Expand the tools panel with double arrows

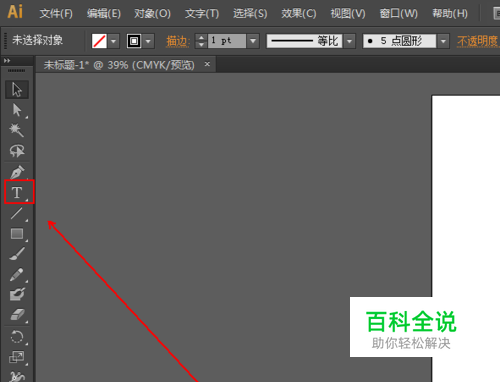click(7, 61)
